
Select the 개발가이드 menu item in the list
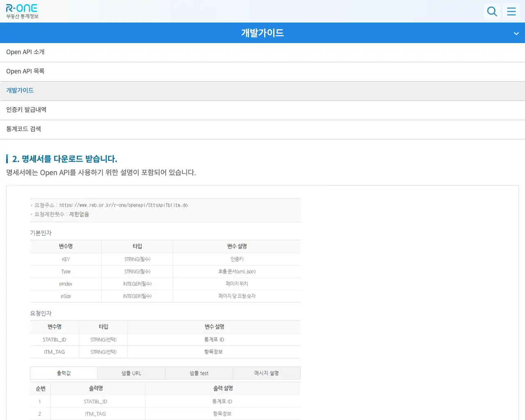click(262, 91)
